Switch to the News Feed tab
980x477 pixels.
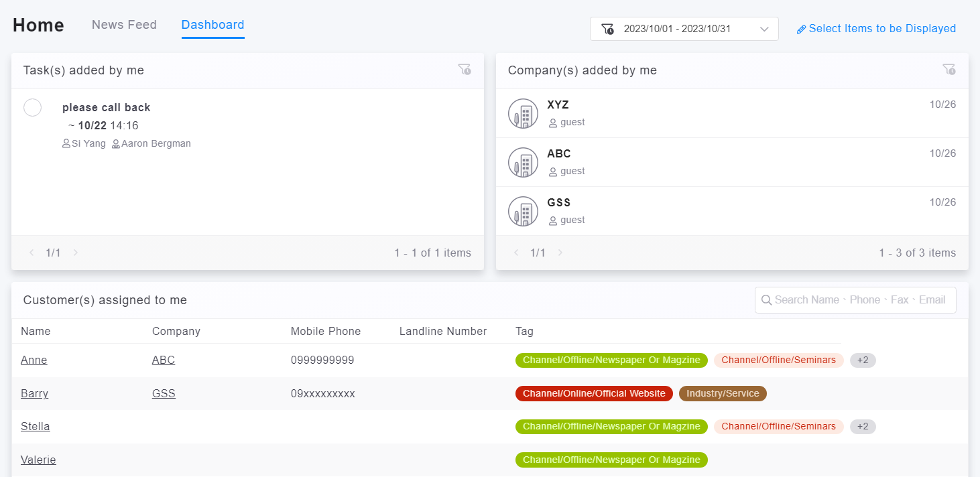(124, 25)
